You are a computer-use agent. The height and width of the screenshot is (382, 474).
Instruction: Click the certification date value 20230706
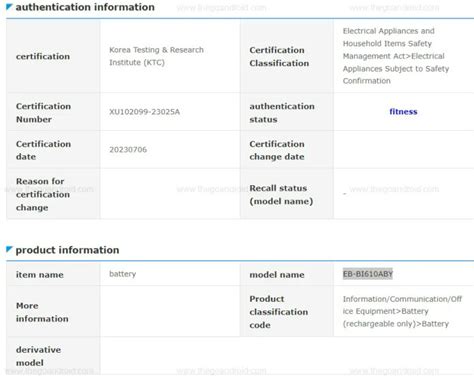128,150
